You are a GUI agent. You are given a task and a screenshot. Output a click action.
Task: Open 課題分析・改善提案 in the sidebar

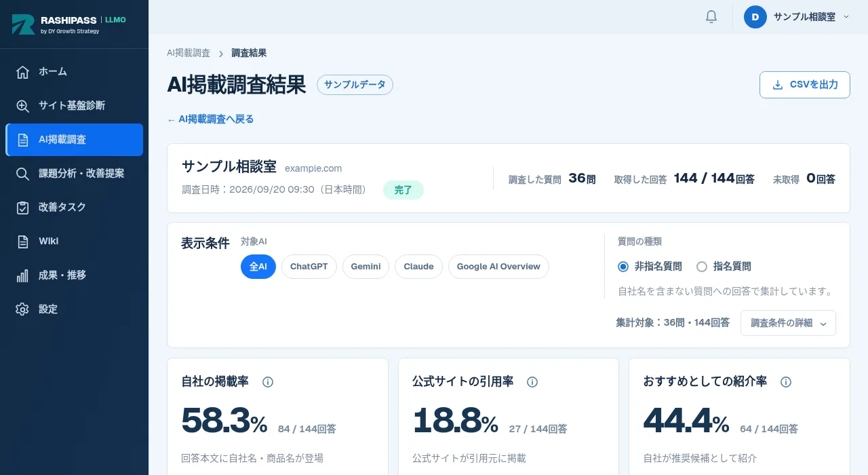(x=75, y=174)
